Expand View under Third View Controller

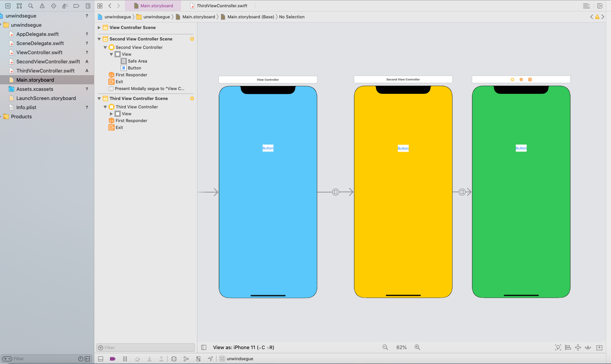pos(112,114)
